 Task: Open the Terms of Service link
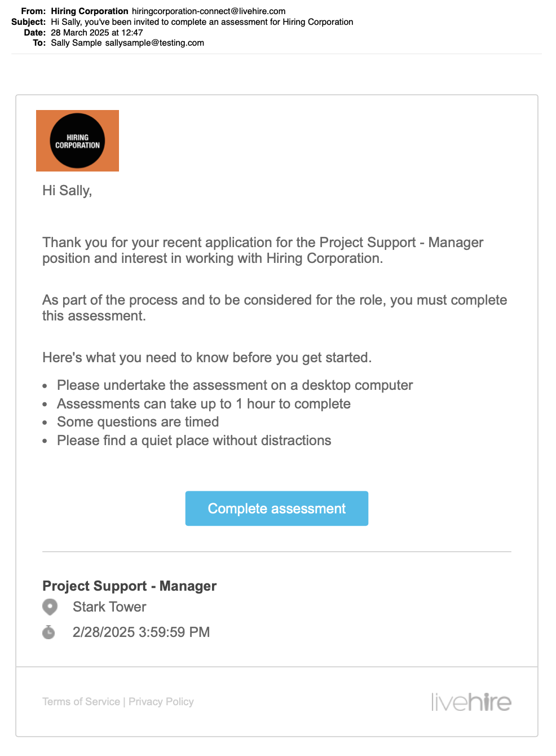(x=81, y=702)
